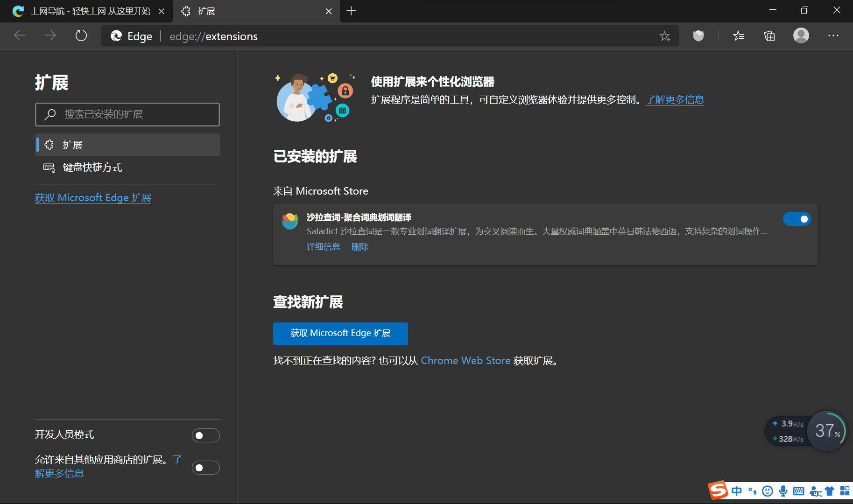Click the 37% memory usage circle widget
Image resolution: width=853 pixels, height=504 pixels.
click(x=827, y=431)
